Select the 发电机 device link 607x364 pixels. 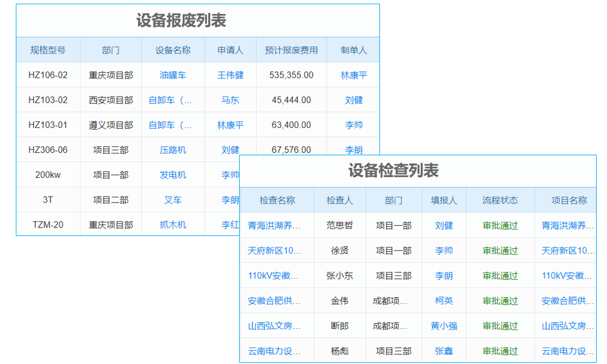(172, 174)
